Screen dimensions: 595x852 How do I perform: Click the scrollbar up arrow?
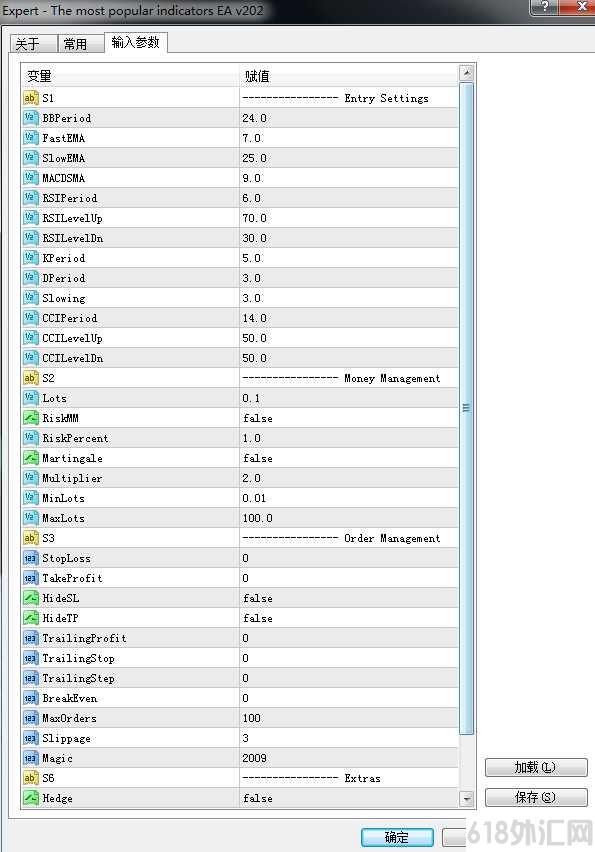467,73
